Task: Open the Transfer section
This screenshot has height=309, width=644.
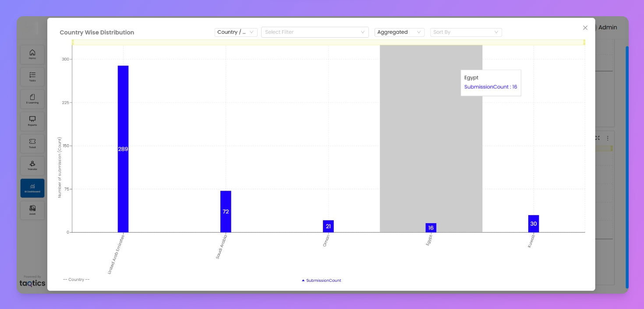Action: click(x=32, y=166)
